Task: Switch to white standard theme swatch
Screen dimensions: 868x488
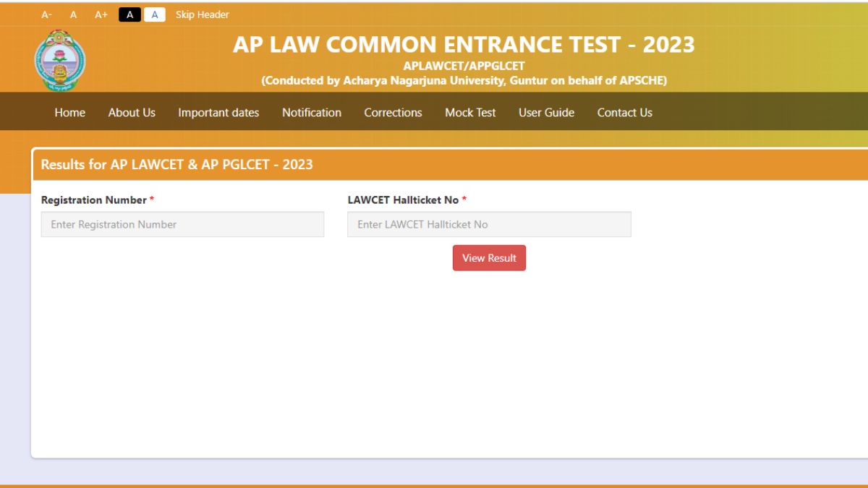Action: pyautogui.click(x=154, y=14)
